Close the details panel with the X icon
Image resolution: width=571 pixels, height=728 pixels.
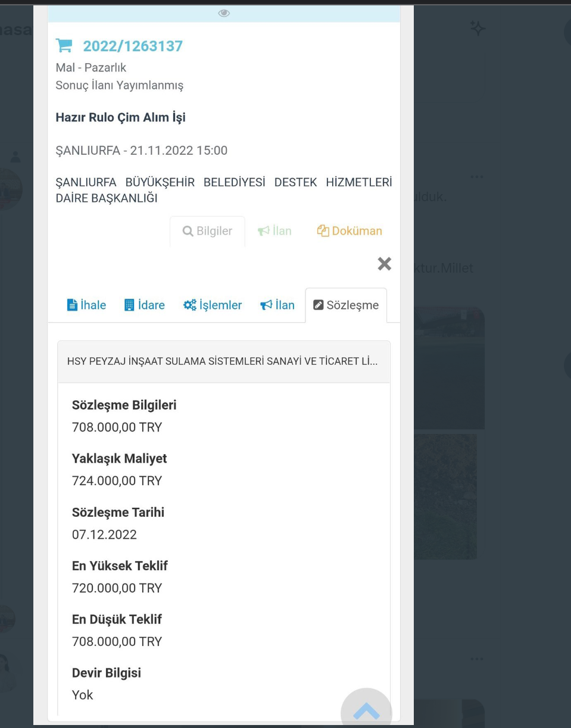click(385, 264)
